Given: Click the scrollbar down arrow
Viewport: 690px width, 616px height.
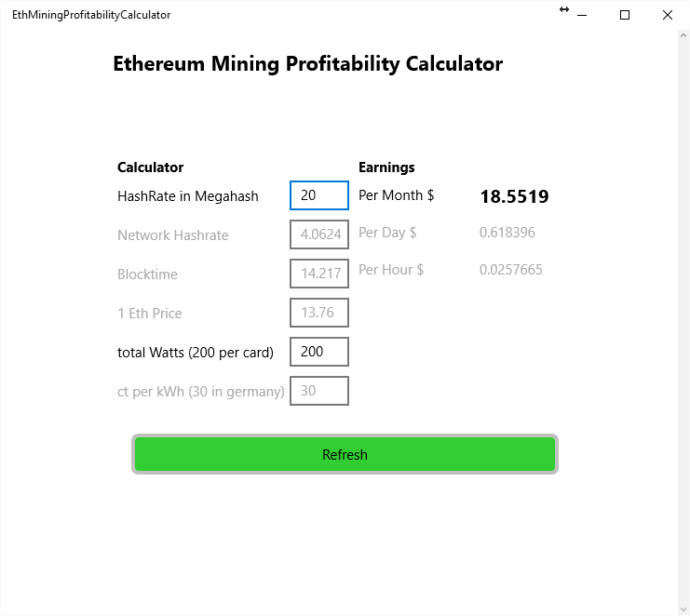Looking at the screenshot, I should click(x=683, y=609).
